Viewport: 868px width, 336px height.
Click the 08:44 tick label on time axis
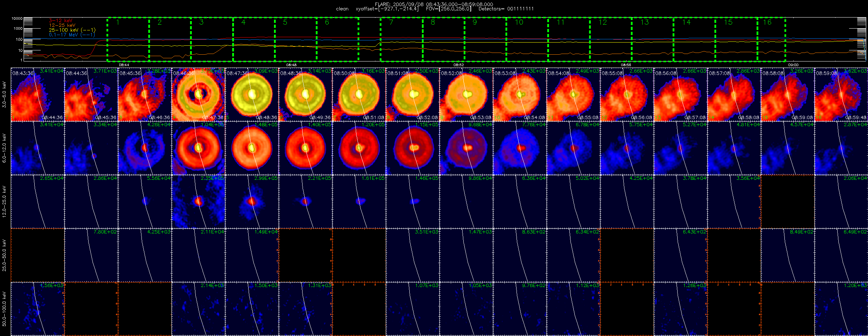click(124, 65)
